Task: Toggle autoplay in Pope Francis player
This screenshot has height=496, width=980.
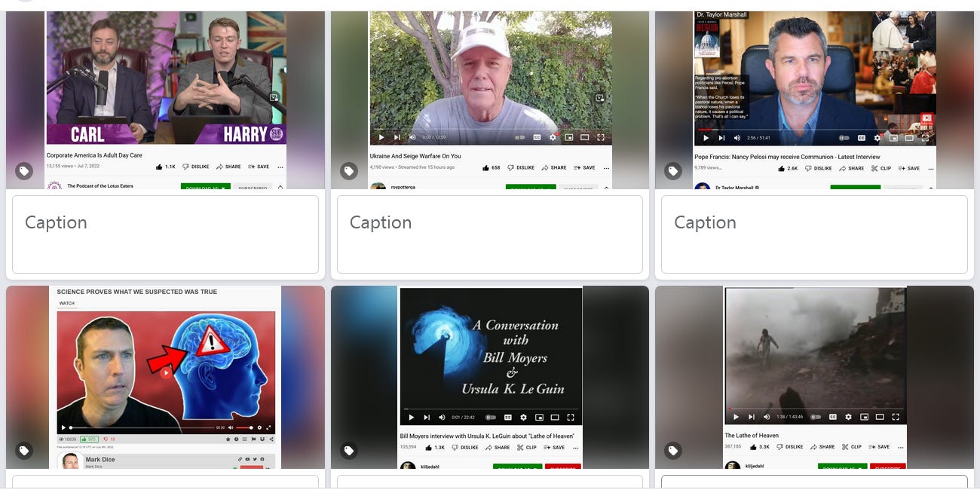Action: pos(844,138)
